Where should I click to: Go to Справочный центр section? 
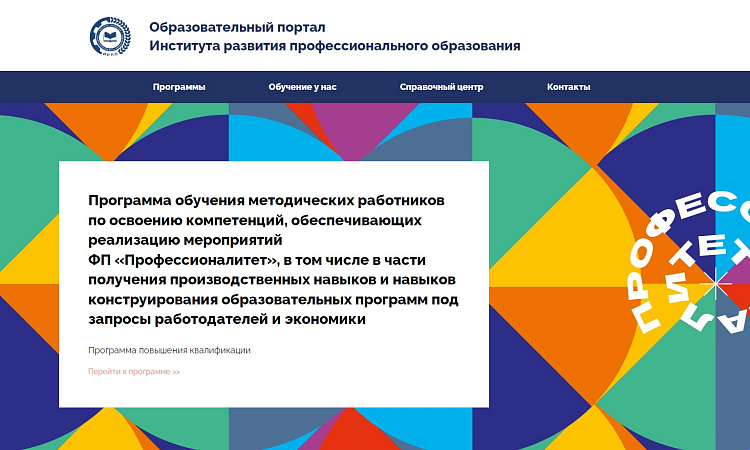(441, 87)
